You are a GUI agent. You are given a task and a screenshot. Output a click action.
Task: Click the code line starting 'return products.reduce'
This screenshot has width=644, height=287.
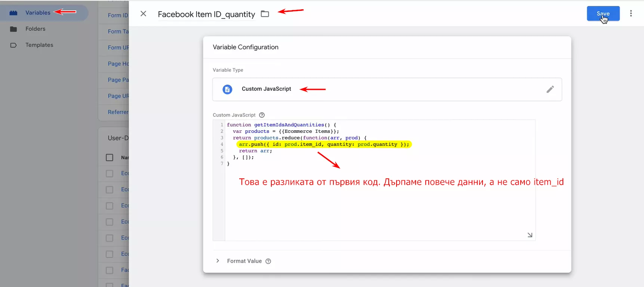300,138
